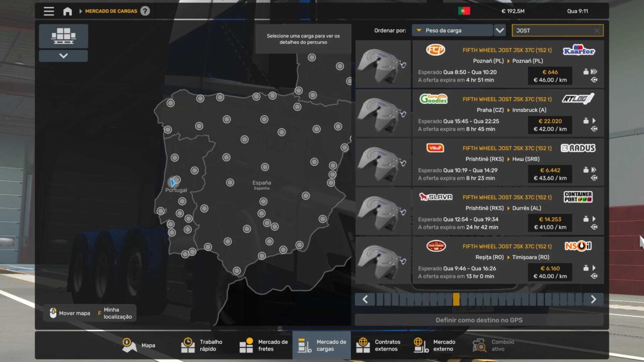Click the Portugal flag icon
The height and width of the screenshot is (362, 644).
[464, 11]
